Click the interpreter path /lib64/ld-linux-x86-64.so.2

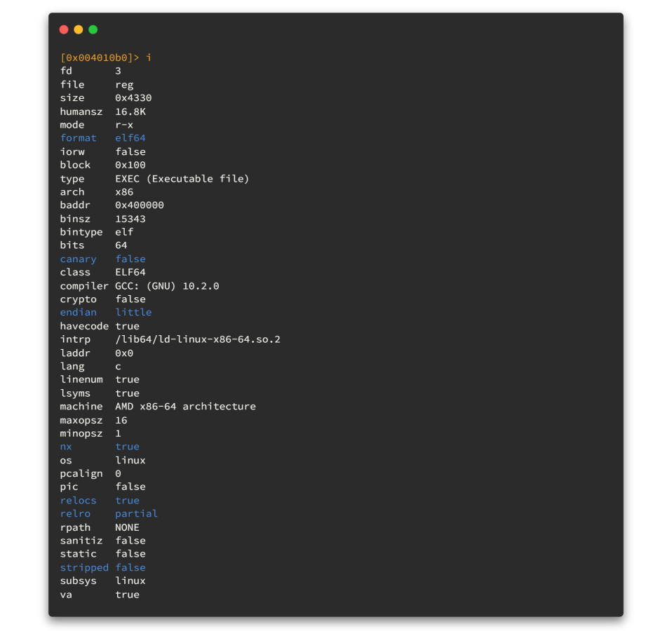[198, 339]
